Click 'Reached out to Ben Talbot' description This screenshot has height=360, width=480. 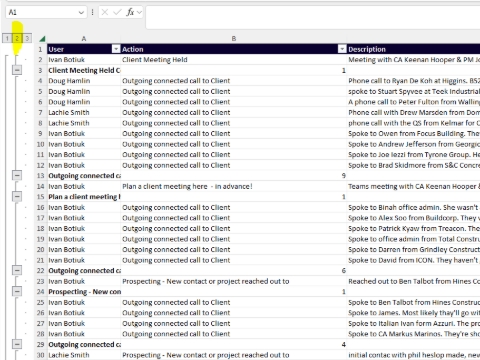click(x=414, y=281)
